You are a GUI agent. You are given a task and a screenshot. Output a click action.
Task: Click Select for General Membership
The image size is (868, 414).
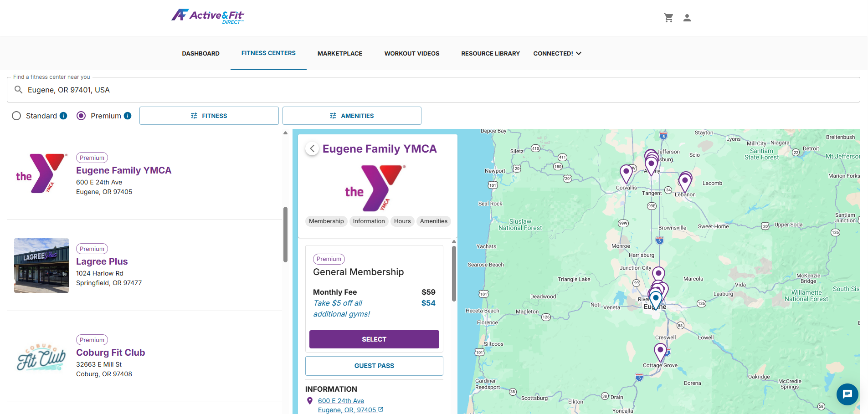374,339
